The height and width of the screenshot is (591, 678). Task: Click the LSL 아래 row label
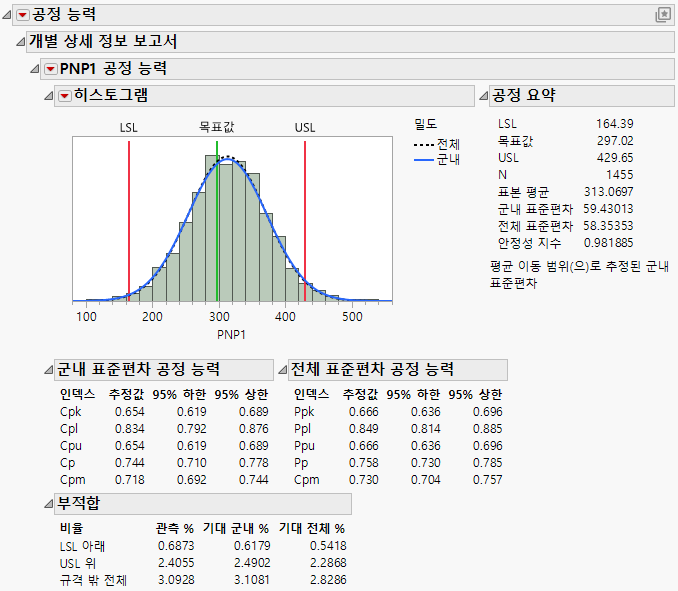pos(82,546)
